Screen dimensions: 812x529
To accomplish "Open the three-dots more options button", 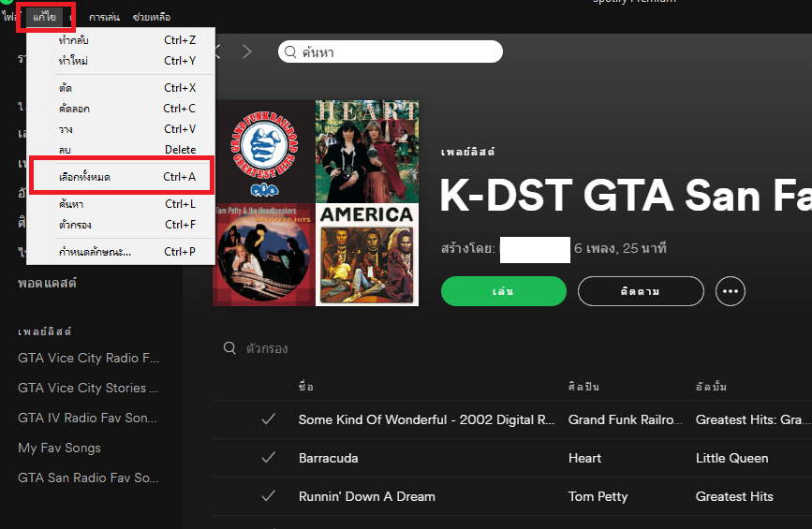I will click(731, 291).
